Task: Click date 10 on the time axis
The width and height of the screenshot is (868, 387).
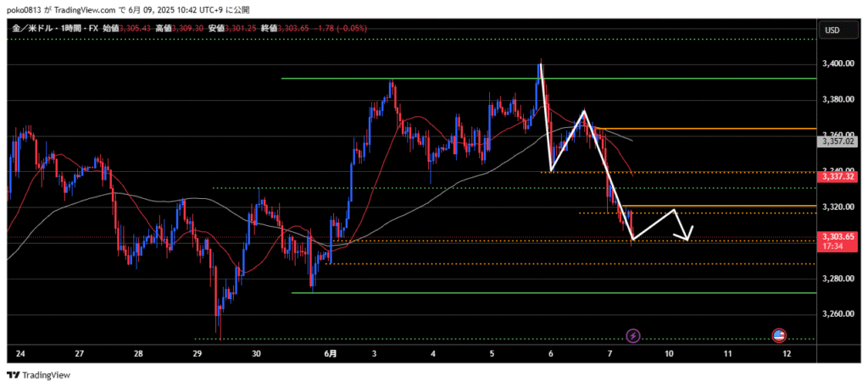Action: point(669,353)
